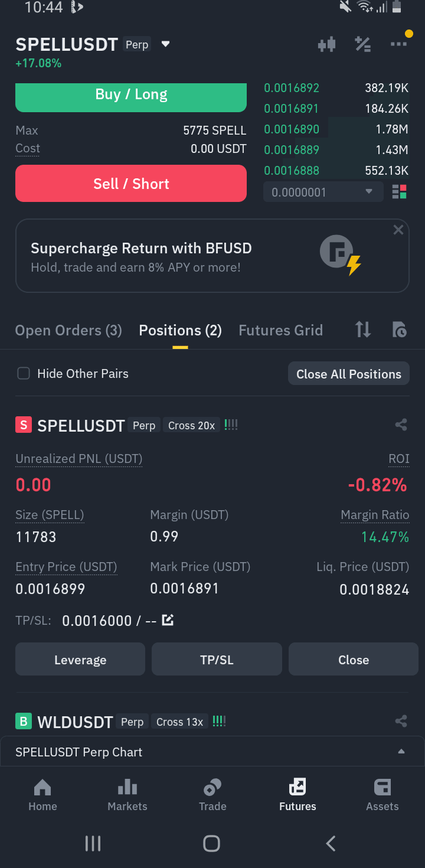
Task: Switch to the Futures Grid tab
Action: 280,330
